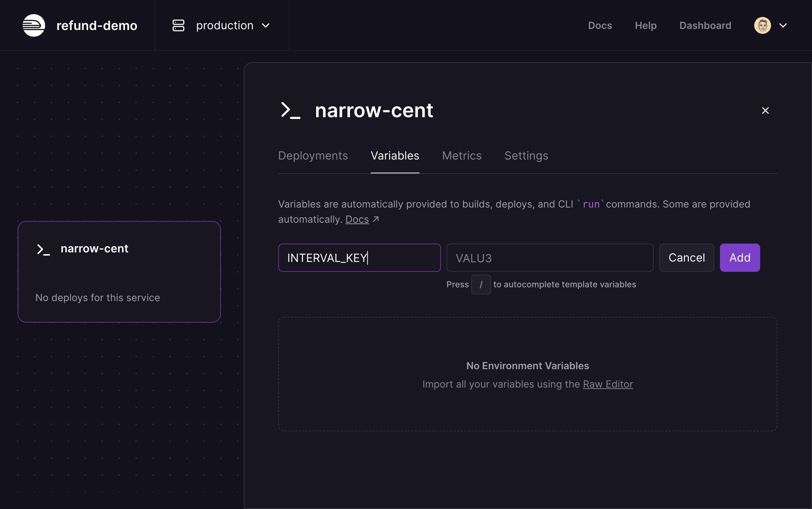Cancel adding the new variable
The width and height of the screenshot is (812, 509).
click(x=686, y=258)
